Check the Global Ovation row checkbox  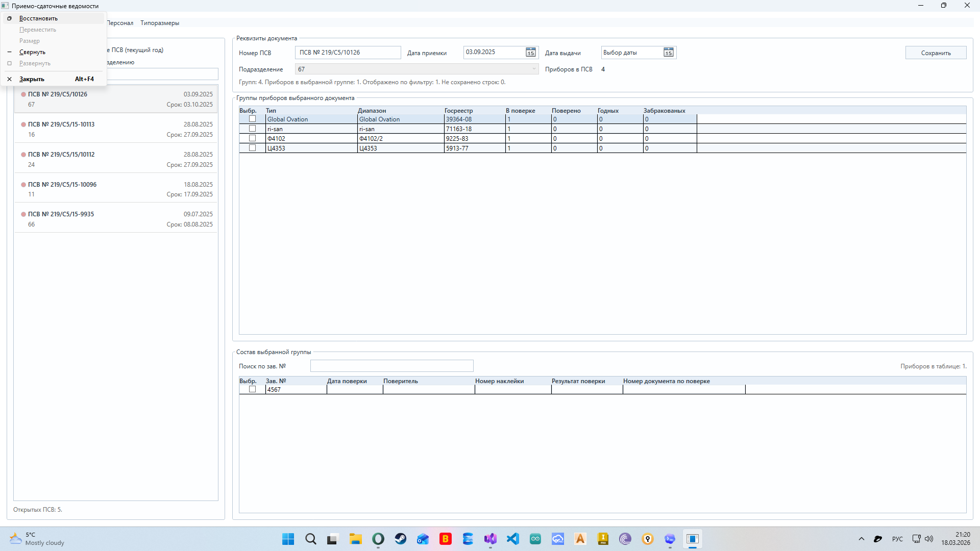(252, 119)
